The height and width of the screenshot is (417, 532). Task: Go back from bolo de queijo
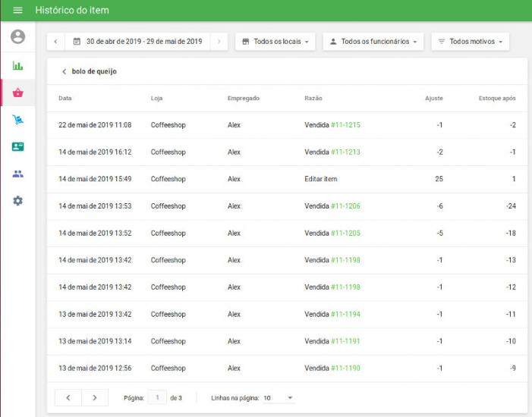pos(64,71)
